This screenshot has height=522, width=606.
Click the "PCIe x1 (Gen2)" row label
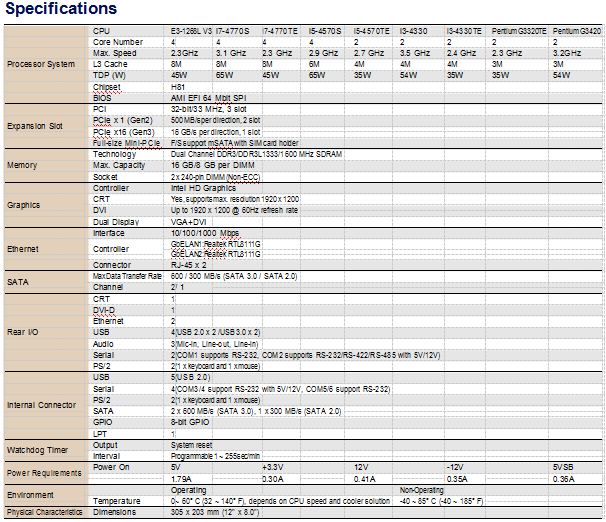point(123,121)
